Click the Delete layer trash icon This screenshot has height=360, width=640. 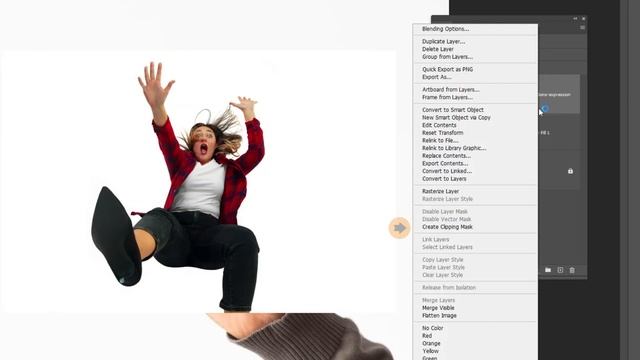click(572, 270)
